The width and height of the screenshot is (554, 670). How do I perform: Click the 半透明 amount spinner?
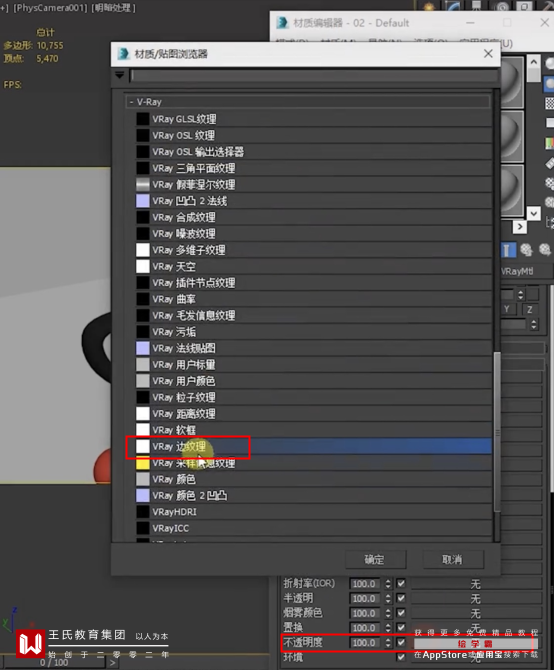click(x=388, y=598)
